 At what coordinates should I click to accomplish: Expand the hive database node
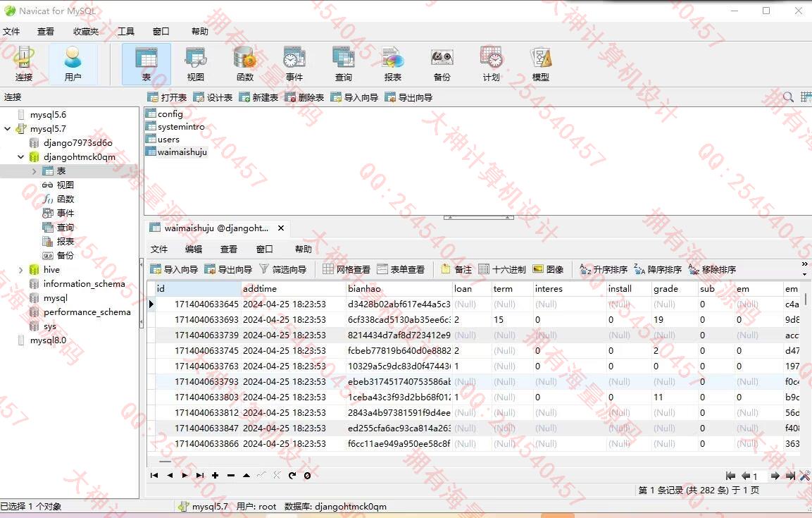(20, 270)
